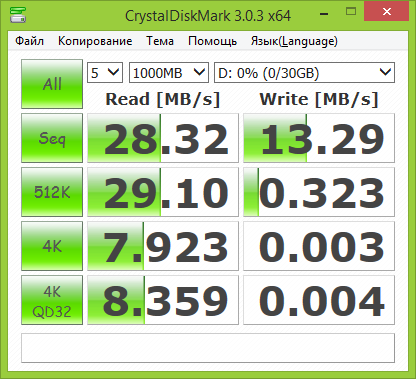The height and width of the screenshot is (379, 416).
Task: Click the 512K write result 0.323
Action: tap(319, 192)
